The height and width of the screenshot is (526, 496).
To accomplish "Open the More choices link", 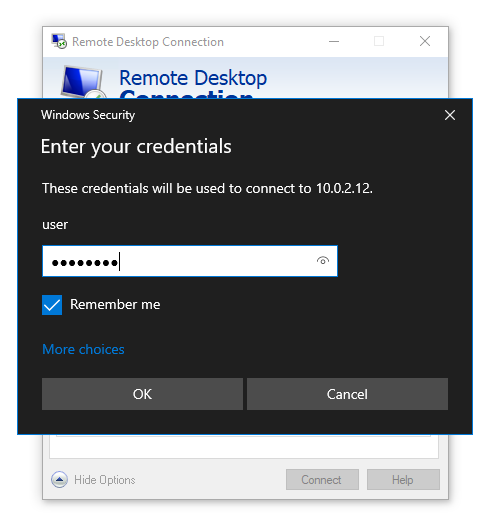I will 83,350.
